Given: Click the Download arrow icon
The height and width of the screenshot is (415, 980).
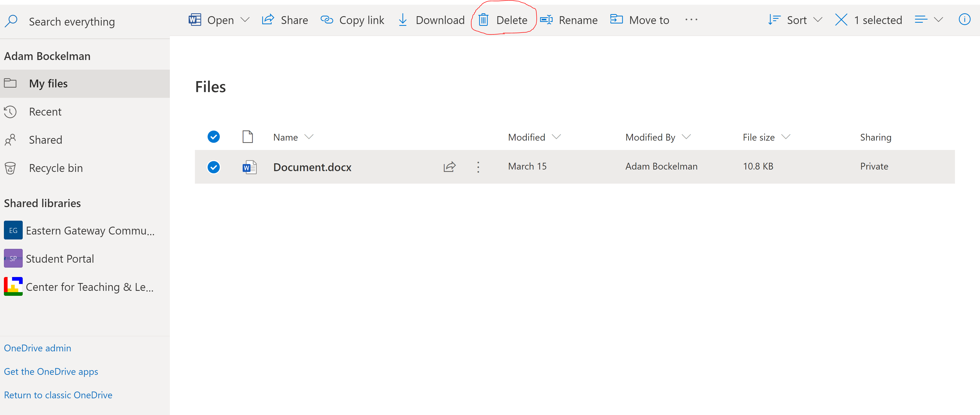Looking at the screenshot, I should [403, 20].
